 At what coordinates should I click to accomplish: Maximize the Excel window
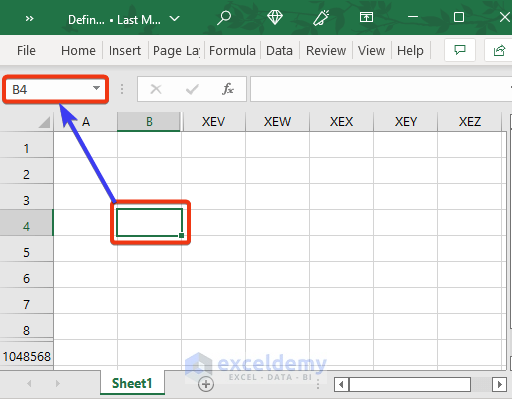point(459,17)
